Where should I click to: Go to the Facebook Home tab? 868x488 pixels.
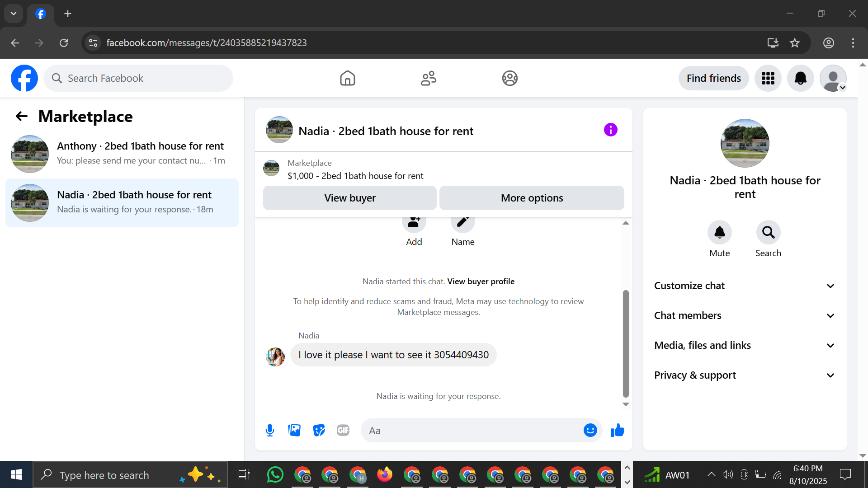[347, 78]
